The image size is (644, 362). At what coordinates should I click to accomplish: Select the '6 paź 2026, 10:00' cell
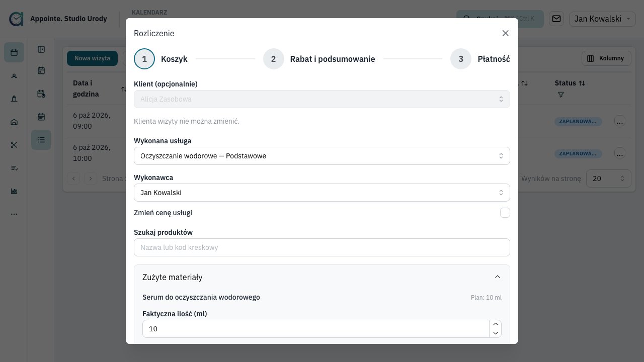click(92, 153)
